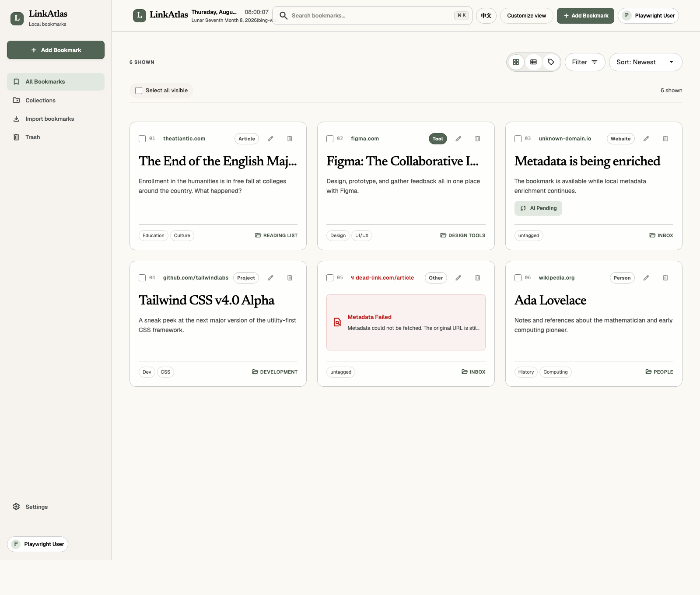
Task: Edit the Ada Lovelace bookmark
Action: point(646,278)
